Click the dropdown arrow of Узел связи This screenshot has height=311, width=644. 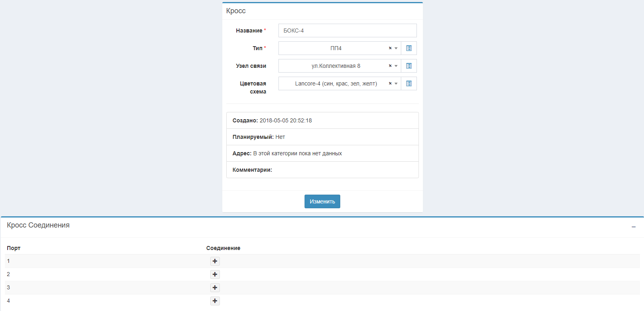(x=396, y=66)
